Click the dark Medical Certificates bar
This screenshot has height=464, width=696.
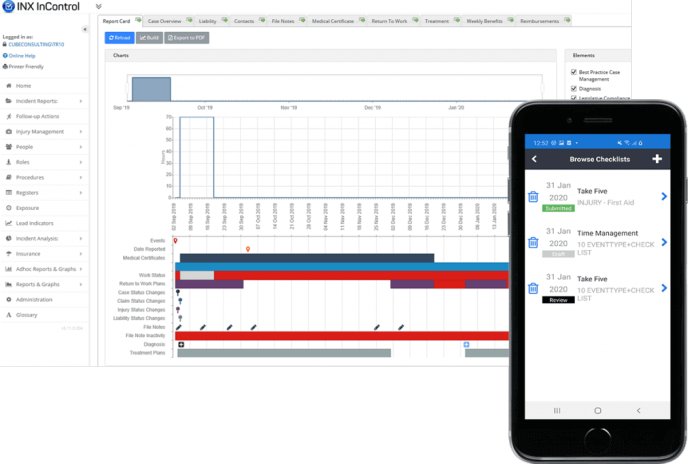pos(307,258)
